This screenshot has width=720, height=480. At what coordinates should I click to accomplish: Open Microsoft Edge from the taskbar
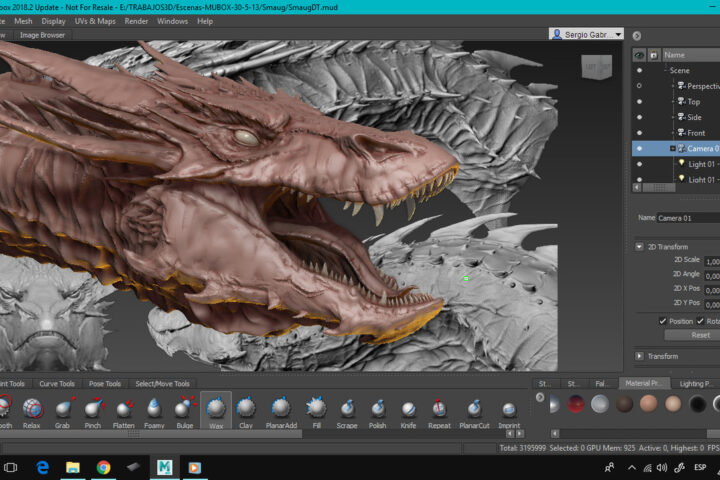click(x=43, y=468)
